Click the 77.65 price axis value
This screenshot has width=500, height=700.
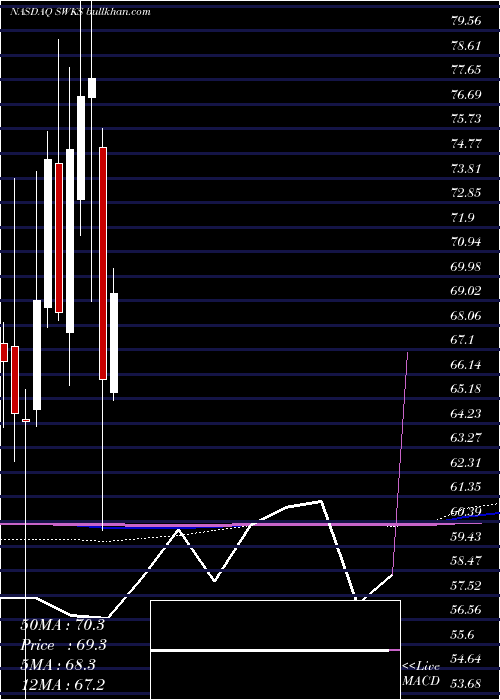[x=466, y=70]
